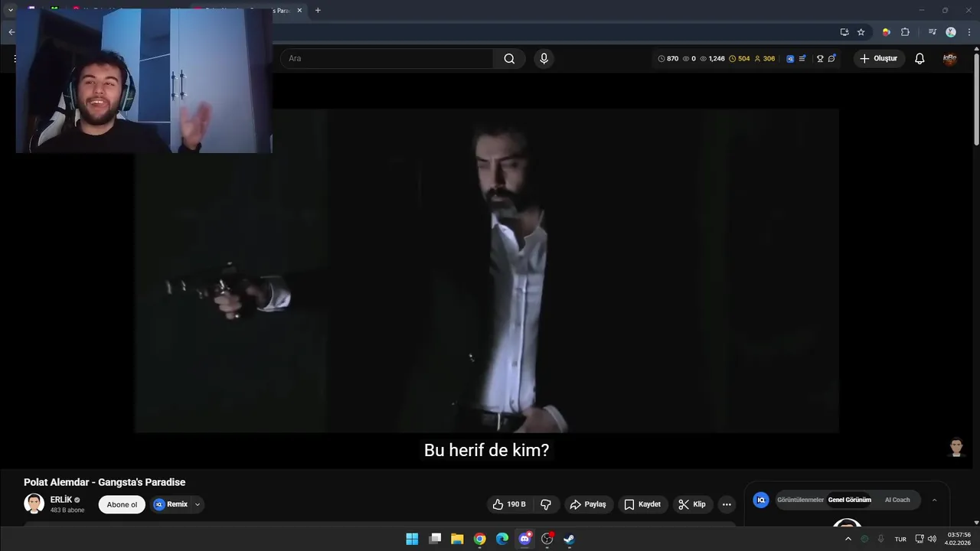Open Microsoft Edge from taskbar

[x=502, y=539]
